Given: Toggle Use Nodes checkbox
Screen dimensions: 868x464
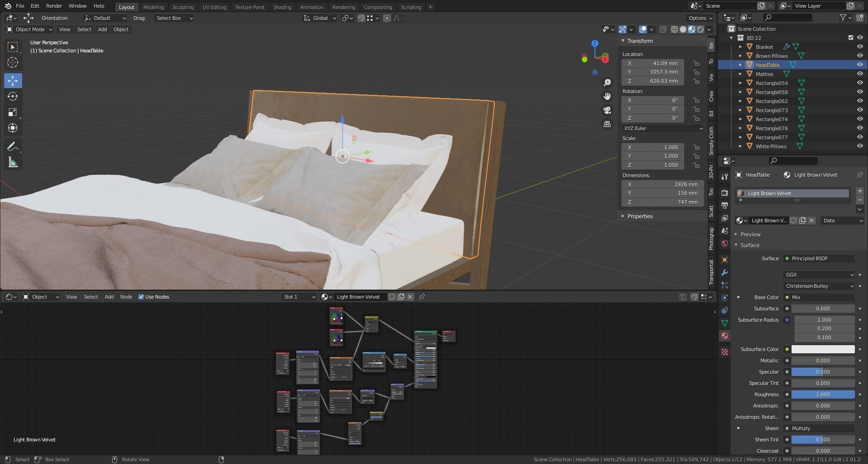Looking at the screenshot, I should 141,297.
